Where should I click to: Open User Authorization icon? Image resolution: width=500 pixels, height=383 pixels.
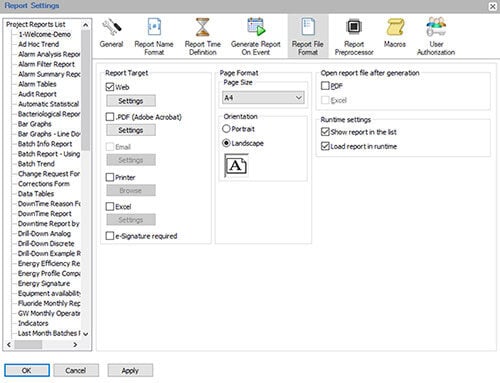pyautogui.click(x=436, y=27)
